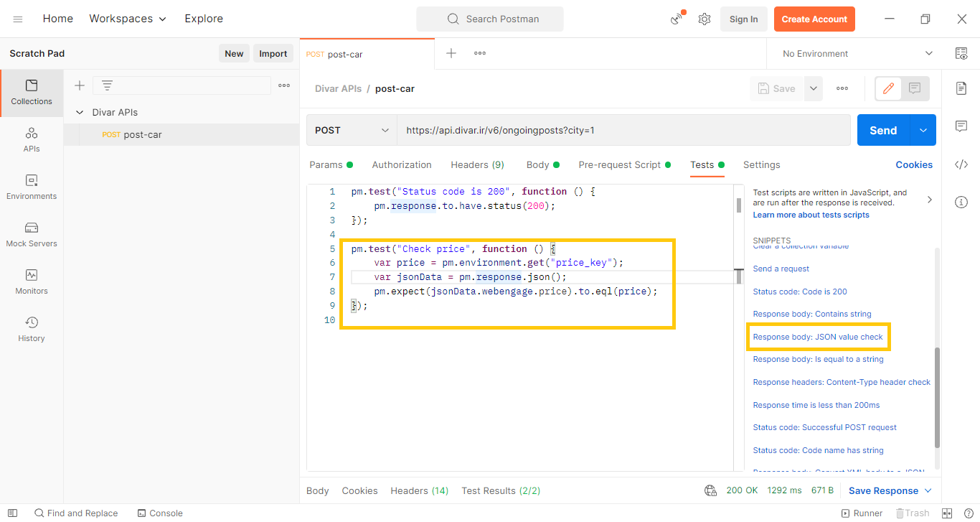Open the Test Results (2/2) tab
Image resolution: width=980 pixels, height=522 pixels.
pos(501,490)
